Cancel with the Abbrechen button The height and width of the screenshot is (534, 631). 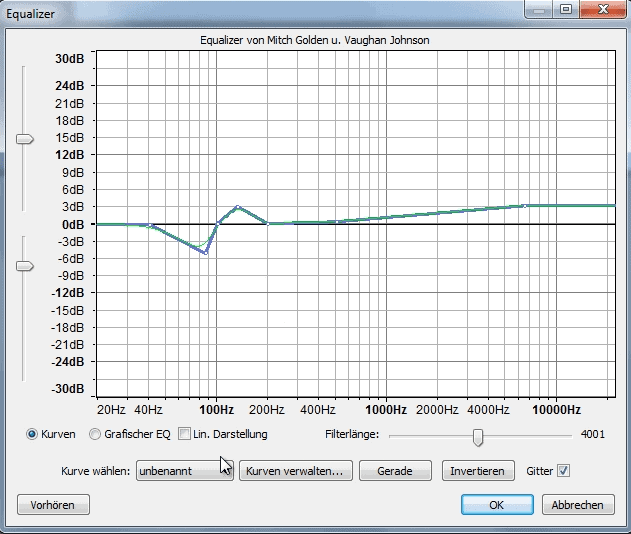click(578, 505)
